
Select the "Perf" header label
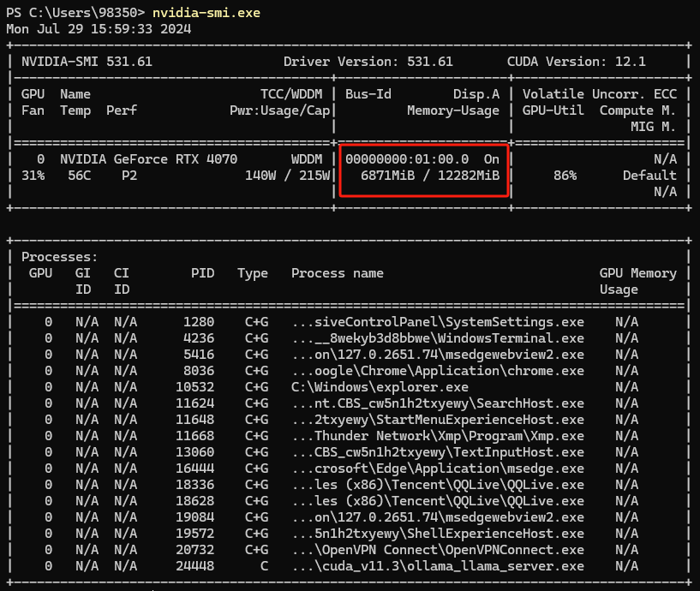coord(122,110)
